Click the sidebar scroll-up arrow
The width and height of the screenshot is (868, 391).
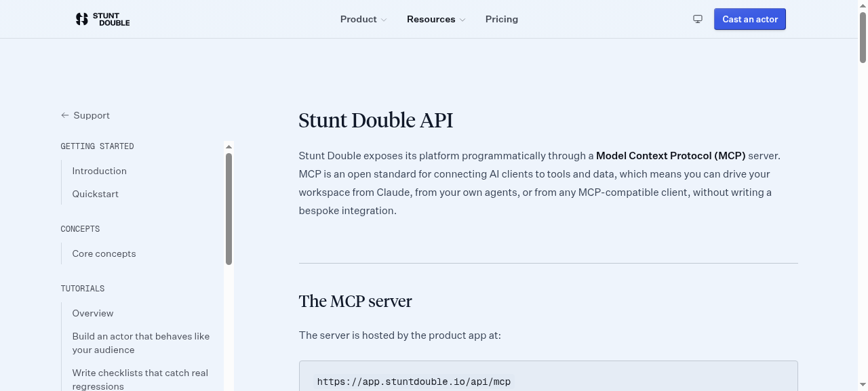229,146
